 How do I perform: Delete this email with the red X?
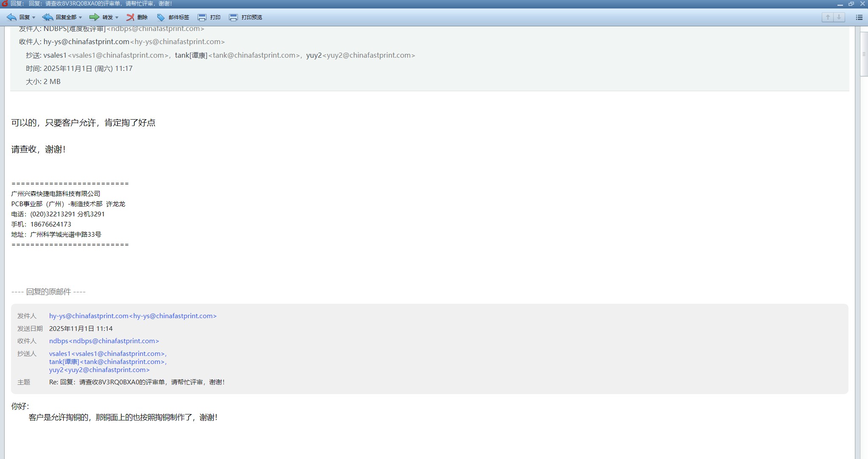(x=130, y=17)
